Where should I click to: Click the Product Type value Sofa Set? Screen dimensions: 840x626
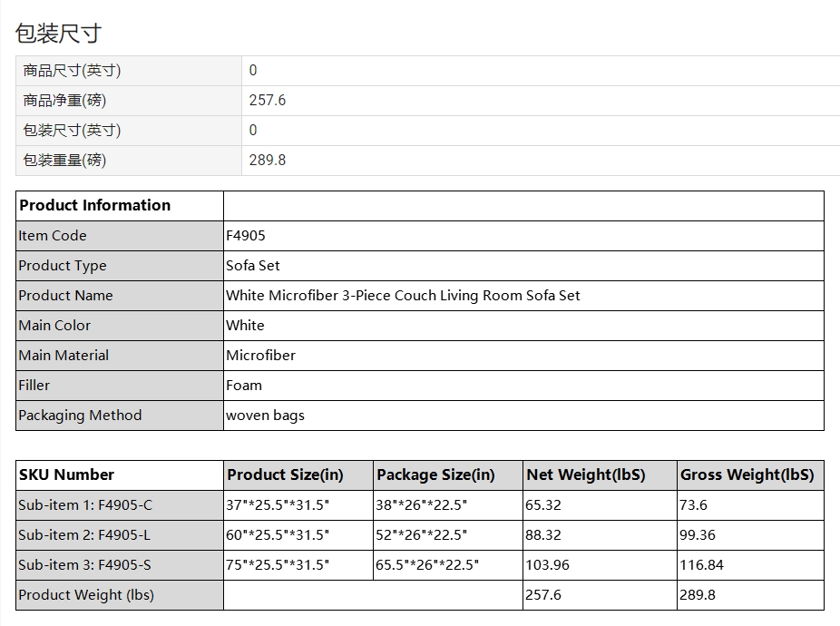(253, 266)
